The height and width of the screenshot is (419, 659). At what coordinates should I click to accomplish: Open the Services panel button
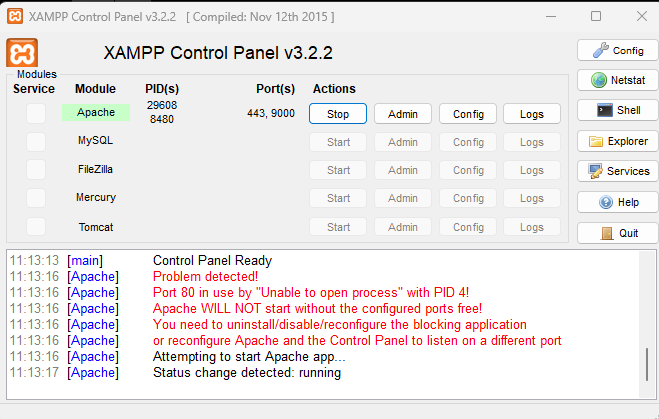pos(617,171)
